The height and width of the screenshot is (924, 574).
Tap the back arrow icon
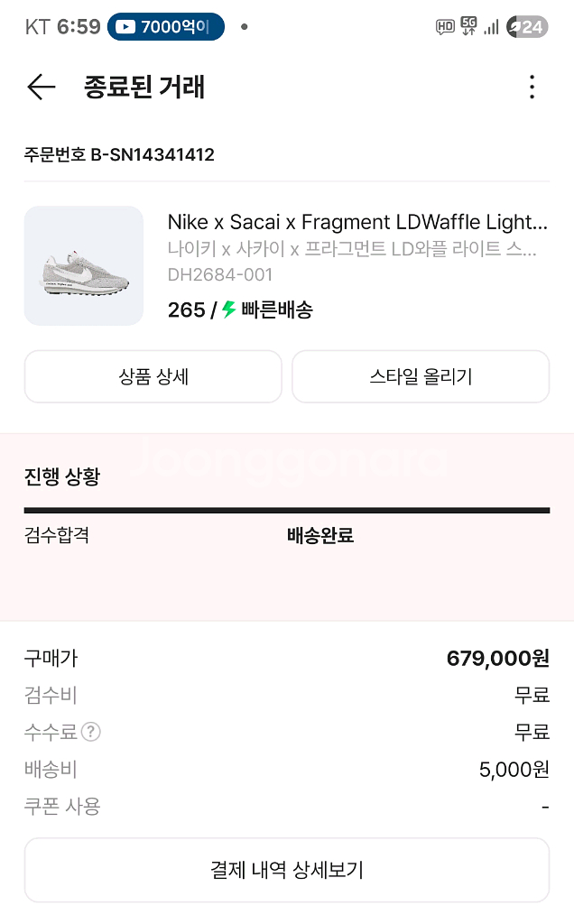[42, 87]
